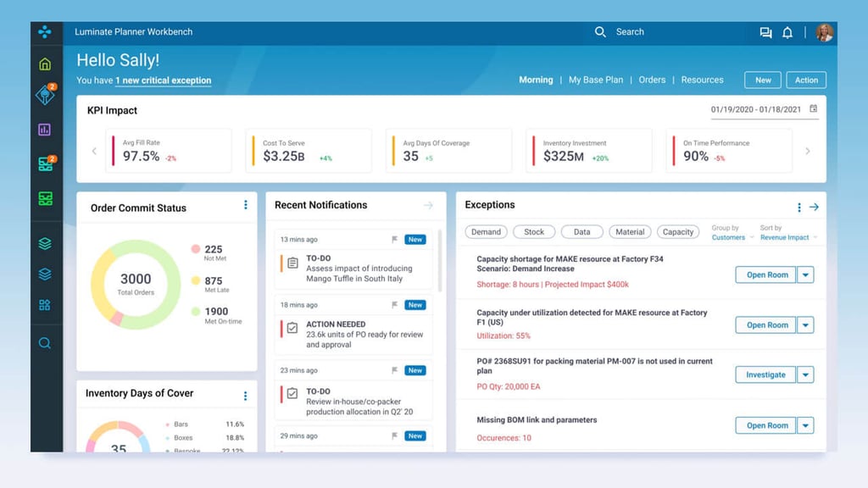The image size is (868, 488).
Task: Open the search magnifier icon in the sidebar
Action: point(45,342)
